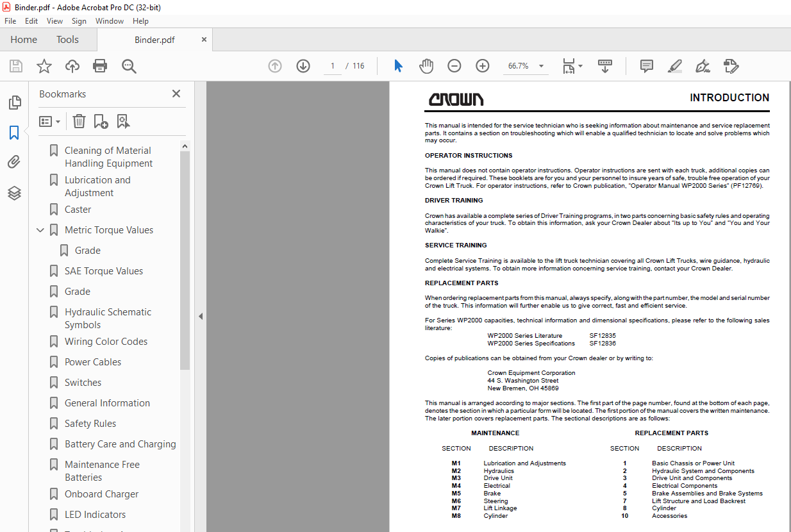Zoom out with minus icon
This screenshot has width=791, height=532.
454,66
